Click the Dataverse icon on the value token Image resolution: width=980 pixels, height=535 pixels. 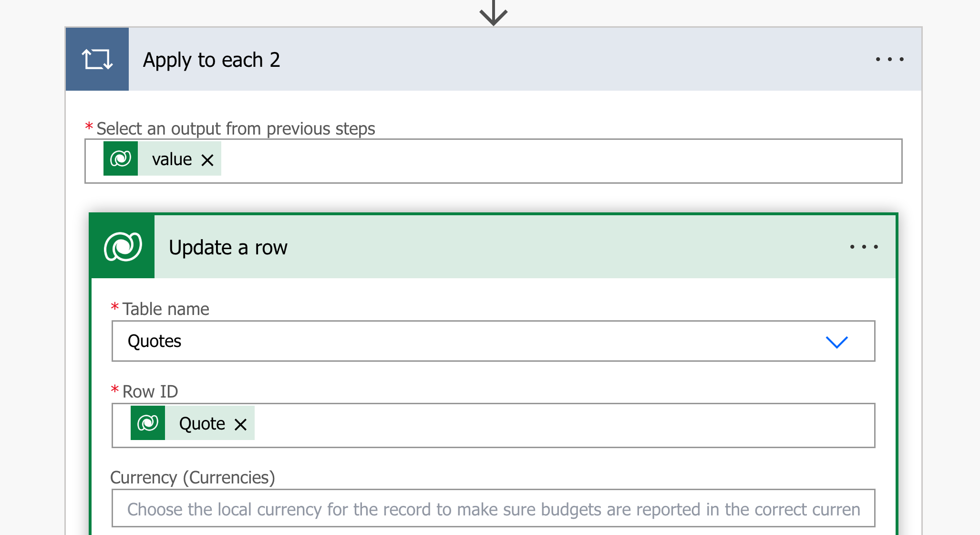[121, 159]
